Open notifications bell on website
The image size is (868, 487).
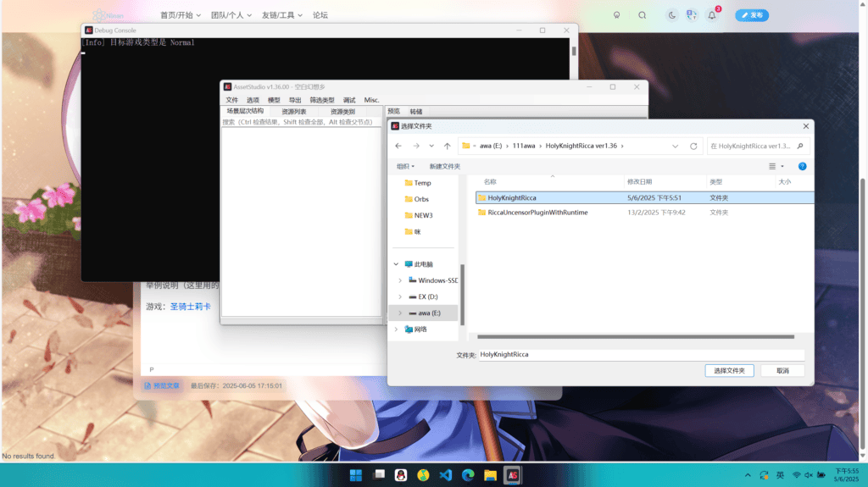tap(712, 15)
